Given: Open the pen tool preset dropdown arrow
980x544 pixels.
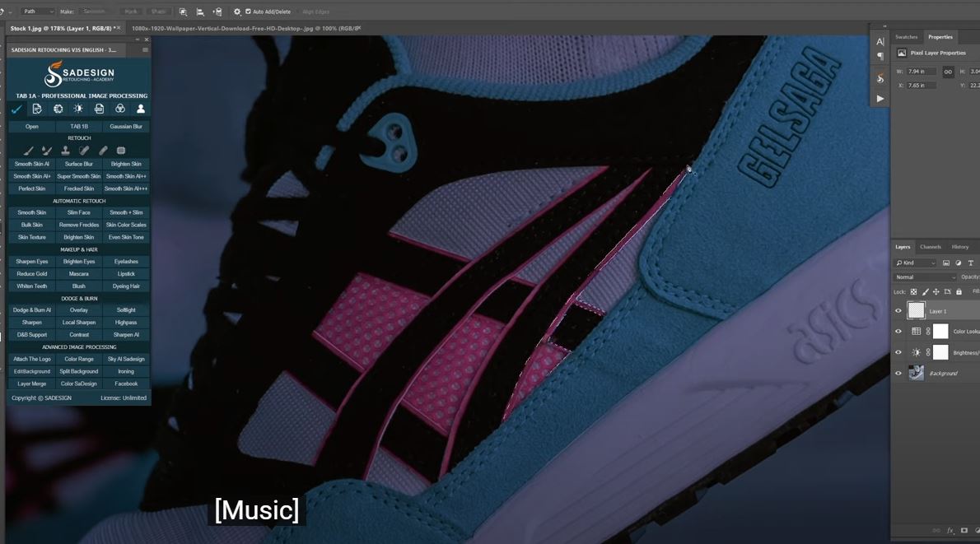Looking at the screenshot, I should [10, 12].
